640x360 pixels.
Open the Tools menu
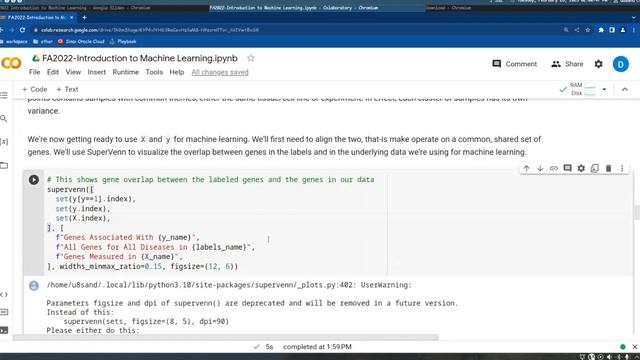point(154,72)
